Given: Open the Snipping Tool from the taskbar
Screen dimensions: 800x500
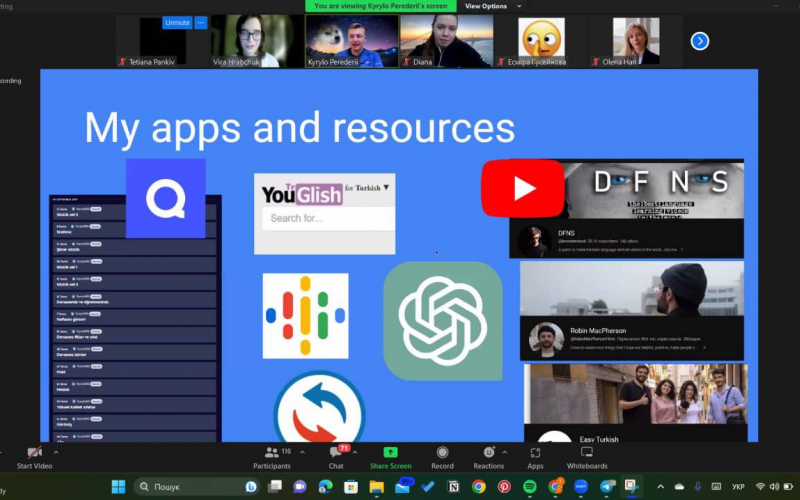Looking at the screenshot, I should 632,487.
